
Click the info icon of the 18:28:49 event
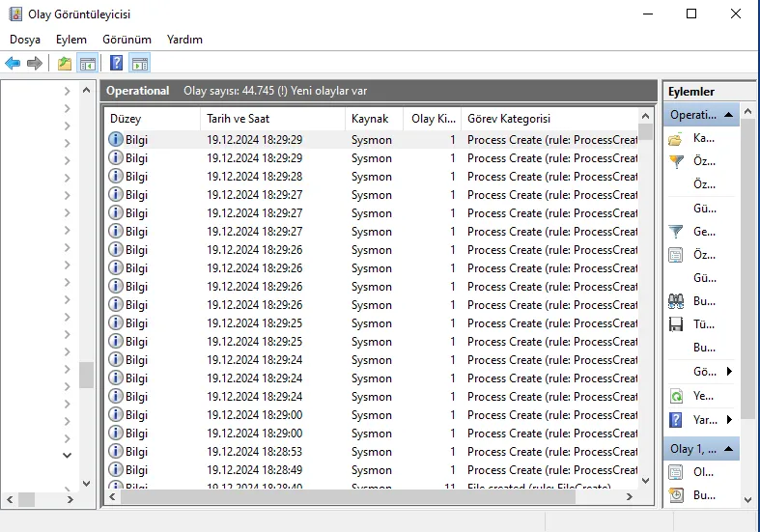[115, 470]
